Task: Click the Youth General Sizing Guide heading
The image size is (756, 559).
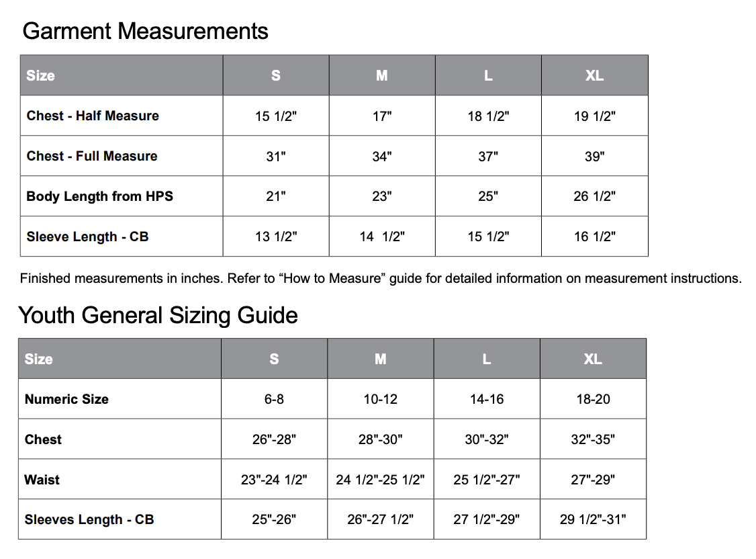Action: coord(158,315)
